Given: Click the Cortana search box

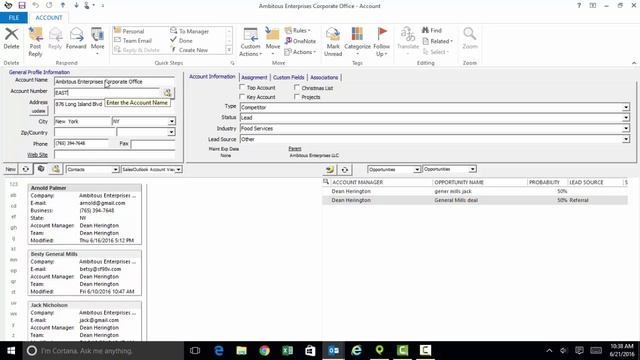Looking at the screenshot, I should (103, 351).
